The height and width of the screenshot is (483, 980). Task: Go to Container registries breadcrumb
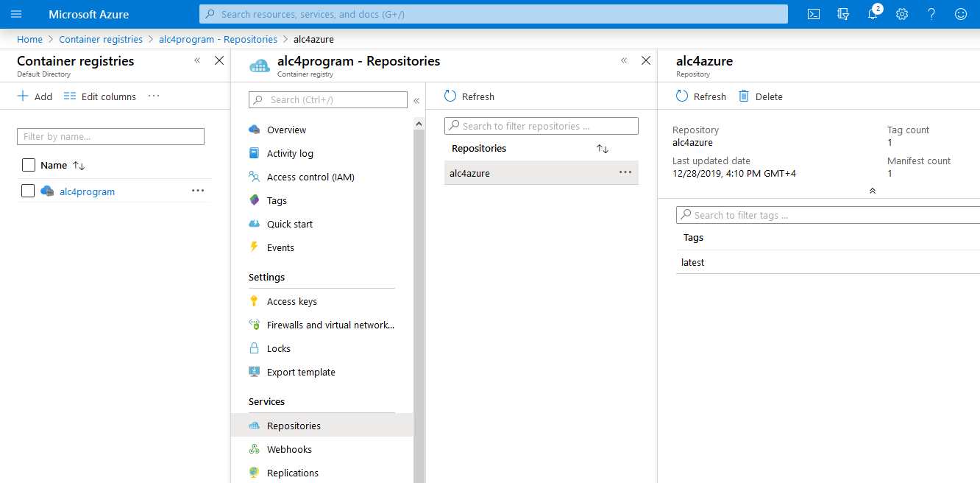tap(101, 39)
